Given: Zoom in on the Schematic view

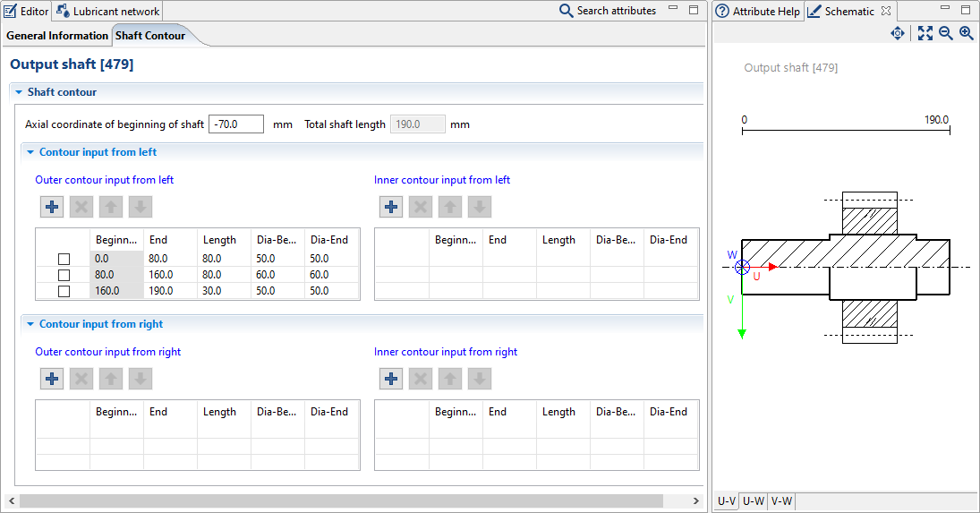Looking at the screenshot, I should coord(967,33).
